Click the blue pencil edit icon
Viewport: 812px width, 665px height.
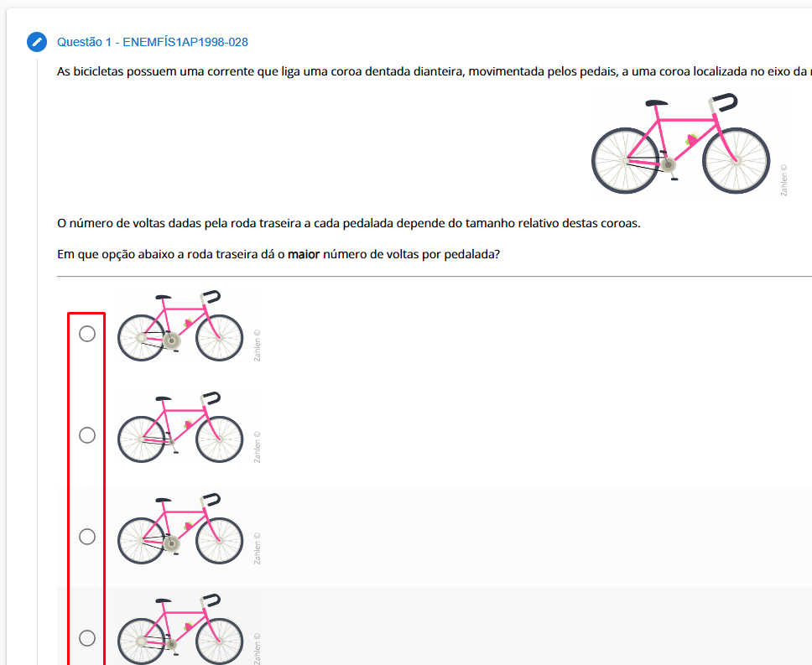[x=37, y=42]
